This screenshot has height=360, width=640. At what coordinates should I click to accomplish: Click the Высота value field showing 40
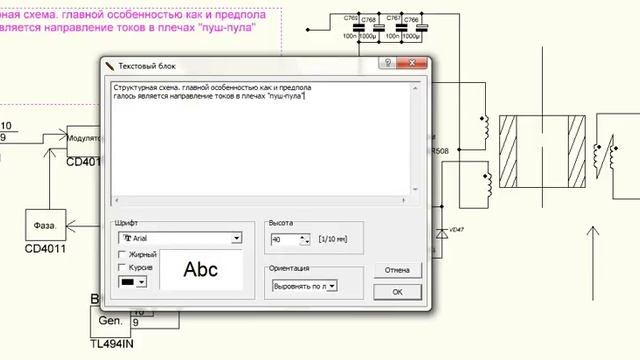click(286, 240)
